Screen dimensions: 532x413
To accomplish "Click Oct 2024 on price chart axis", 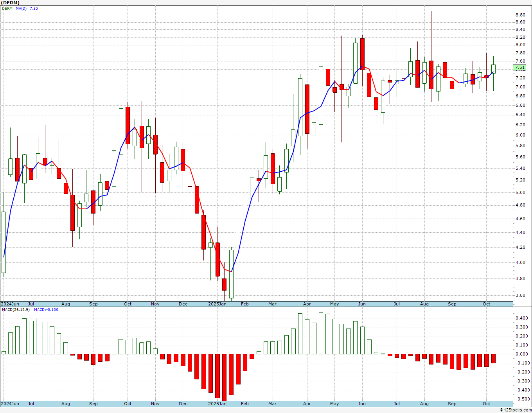I will 128,304.
